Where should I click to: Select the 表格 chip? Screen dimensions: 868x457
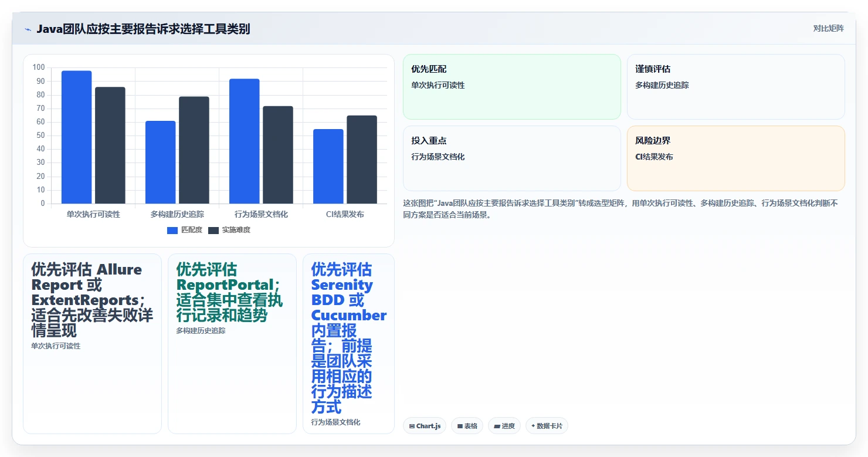[x=467, y=426]
